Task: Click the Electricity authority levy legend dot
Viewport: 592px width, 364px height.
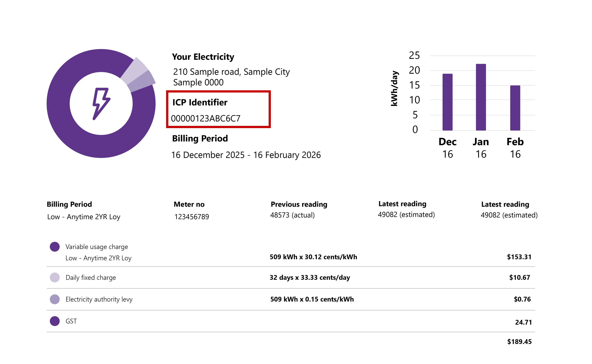Action: click(55, 299)
